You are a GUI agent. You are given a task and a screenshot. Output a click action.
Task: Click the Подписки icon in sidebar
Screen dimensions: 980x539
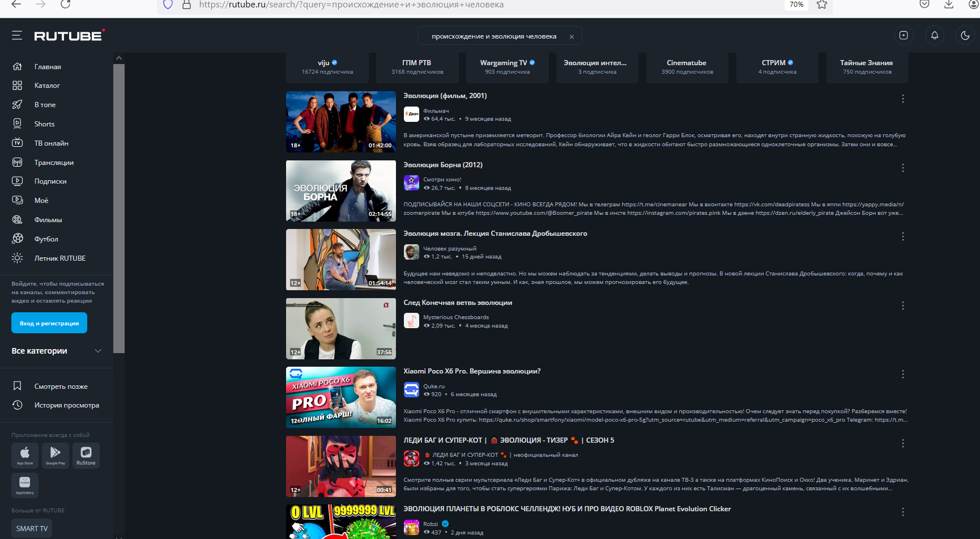click(18, 181)
